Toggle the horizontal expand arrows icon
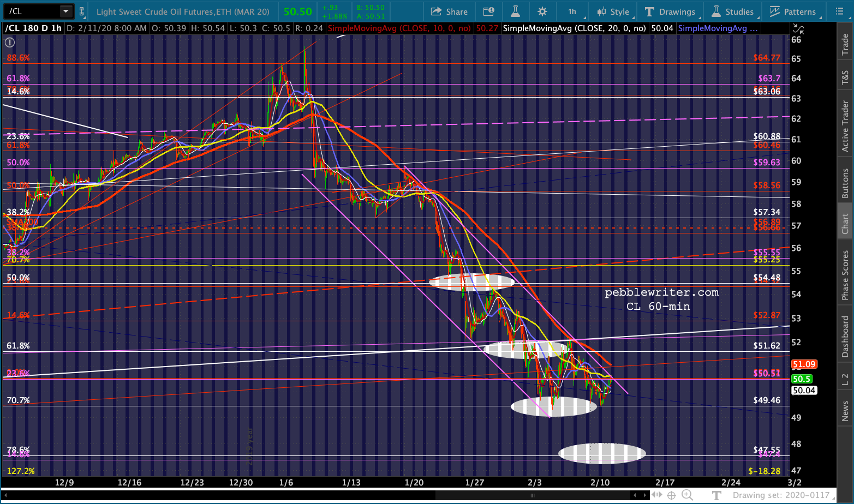The width and height of the screenshot is (854, 504). point(656,495)
